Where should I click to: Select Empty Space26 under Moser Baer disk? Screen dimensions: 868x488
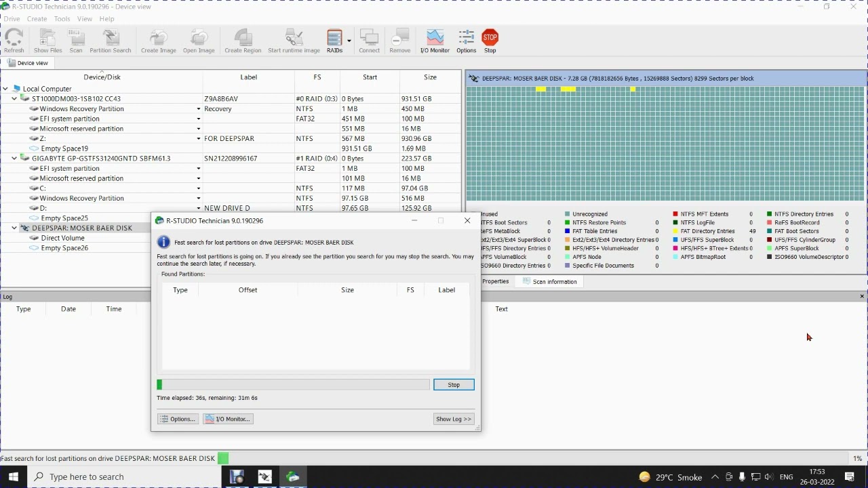coord(64,248)
